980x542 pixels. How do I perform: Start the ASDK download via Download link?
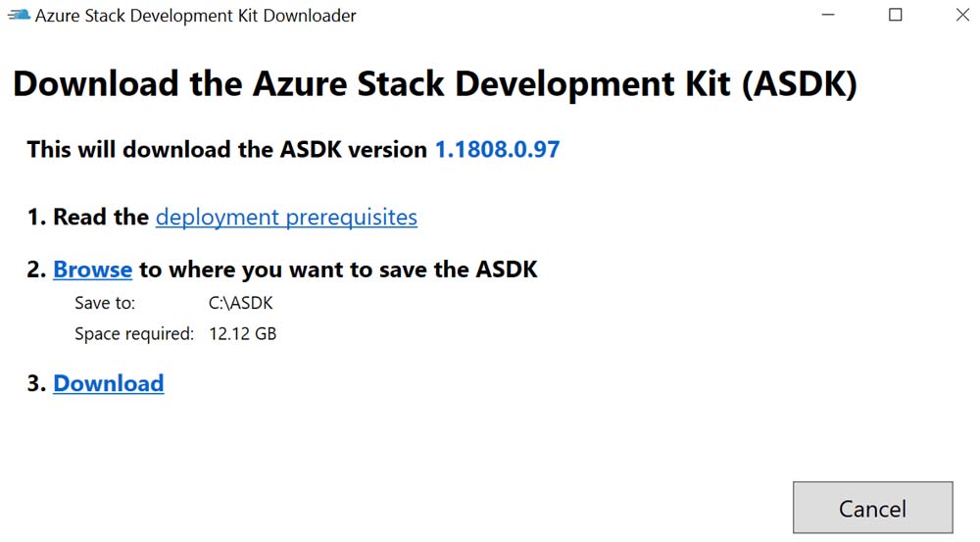pos(108,383)
